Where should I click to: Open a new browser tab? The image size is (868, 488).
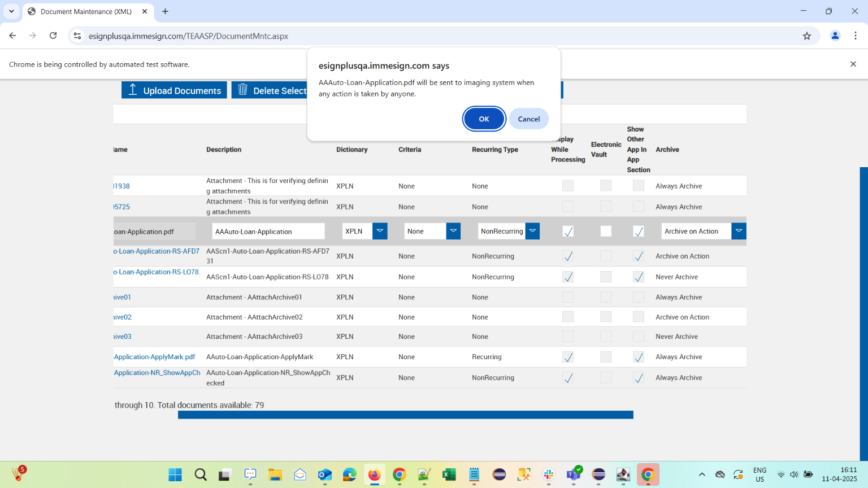pyautogui.click(x=165, y=11)
